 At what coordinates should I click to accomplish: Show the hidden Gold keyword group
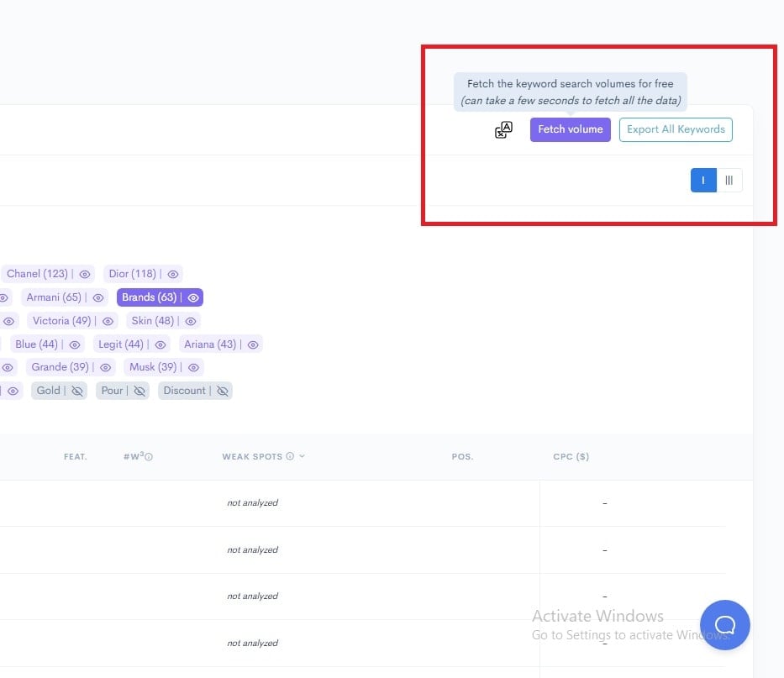(76, 390)
